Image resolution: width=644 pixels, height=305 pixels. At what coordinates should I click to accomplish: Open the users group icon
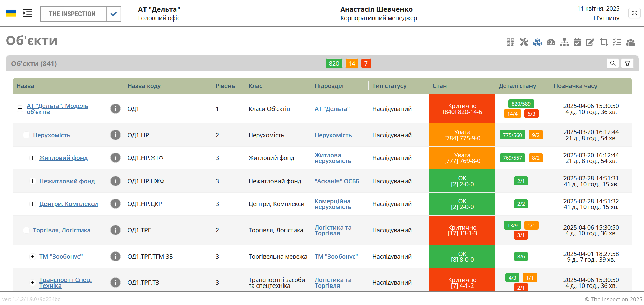pos(631,42)
